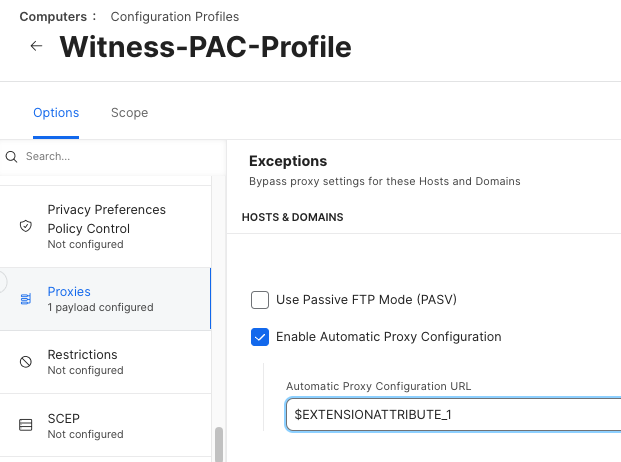Uncheck Enable Automatic Proxy Configuration

pos(260,337)
